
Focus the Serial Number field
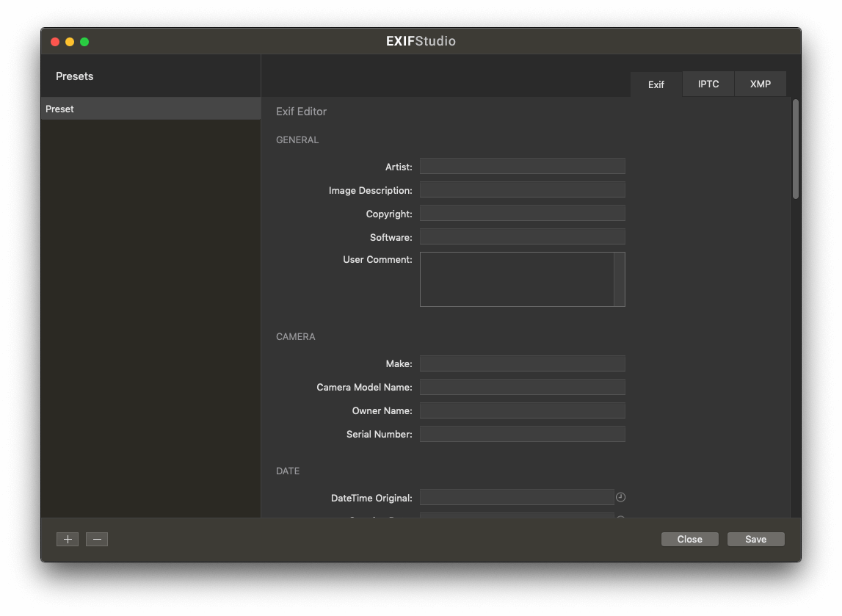pyautogui.click(x=522, y=434)
